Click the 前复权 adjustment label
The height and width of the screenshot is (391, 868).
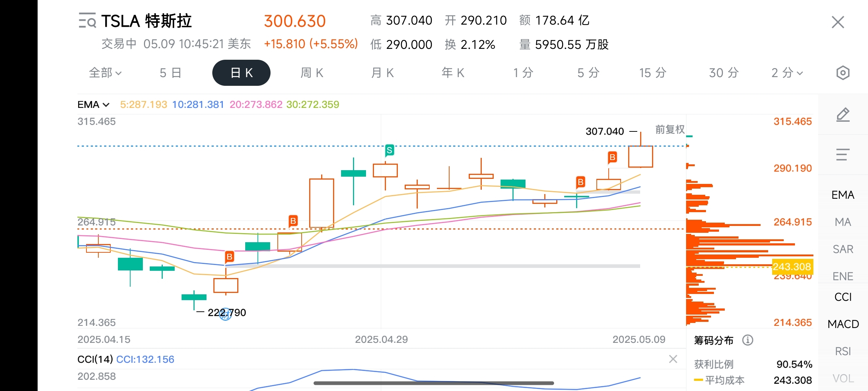click(x=670, y=130)
